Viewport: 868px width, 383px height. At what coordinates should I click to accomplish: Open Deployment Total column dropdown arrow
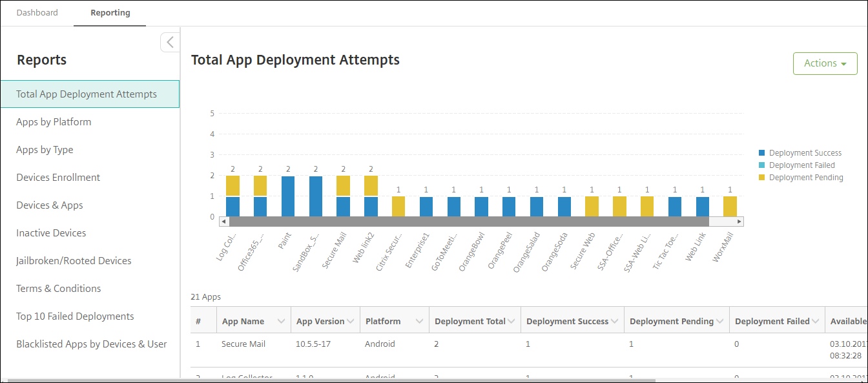click(511, 321)
